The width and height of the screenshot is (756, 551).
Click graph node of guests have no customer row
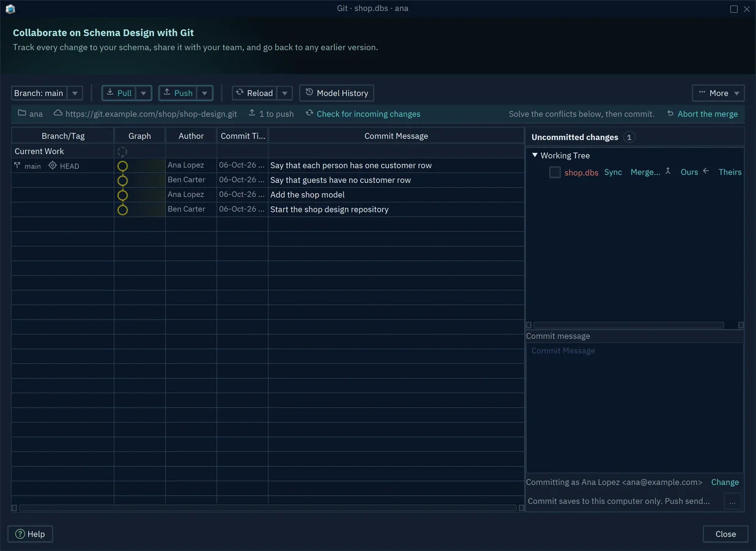[122, 180]
